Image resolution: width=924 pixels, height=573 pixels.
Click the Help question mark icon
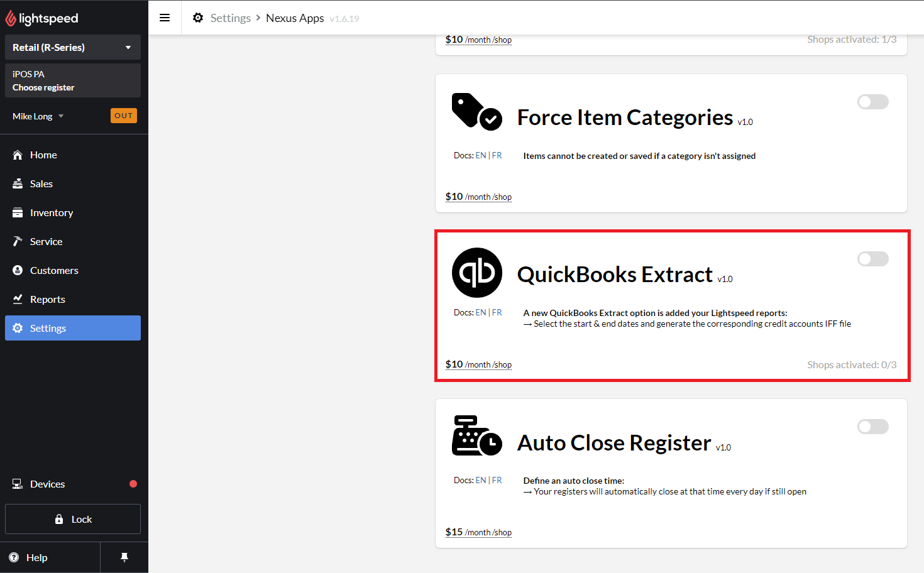[x=14, y=557]
